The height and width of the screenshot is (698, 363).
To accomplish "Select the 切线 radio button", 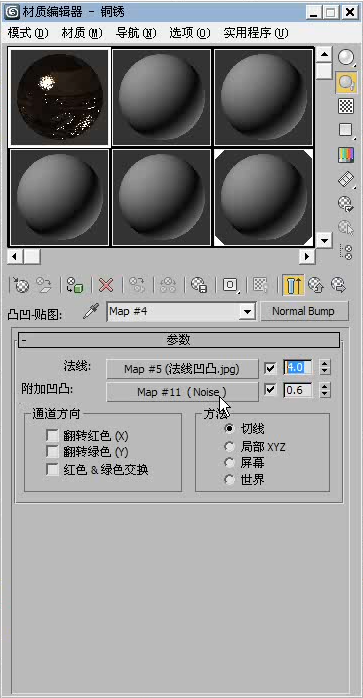I will click(229, 429).
